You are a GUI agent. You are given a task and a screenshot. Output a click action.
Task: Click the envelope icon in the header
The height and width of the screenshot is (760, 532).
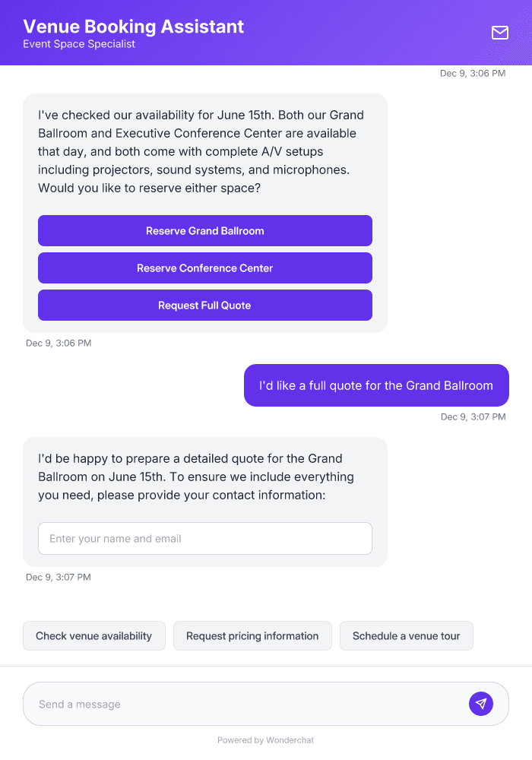[x=499, y=33]
